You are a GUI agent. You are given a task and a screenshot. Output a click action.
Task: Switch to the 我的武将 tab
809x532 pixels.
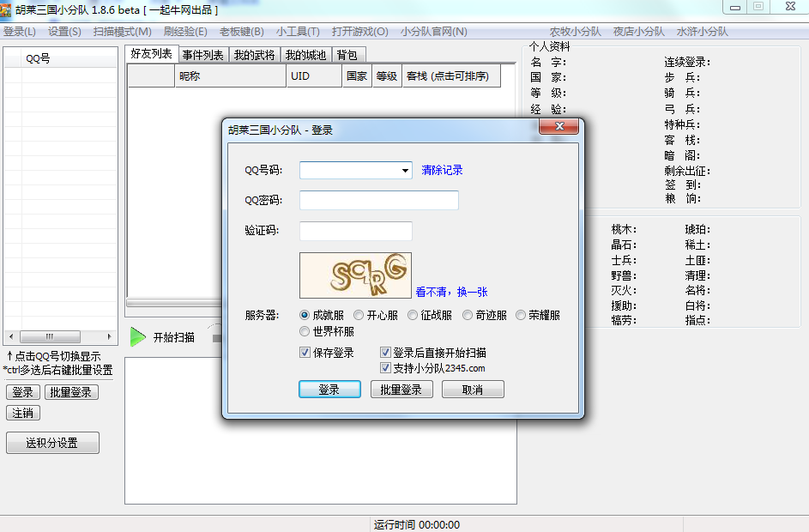tap(254, 55)
